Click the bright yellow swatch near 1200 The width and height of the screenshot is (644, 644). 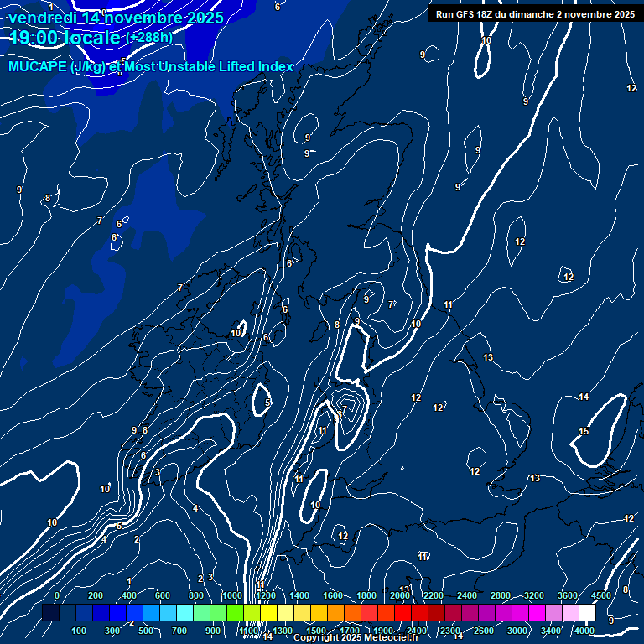268,612
